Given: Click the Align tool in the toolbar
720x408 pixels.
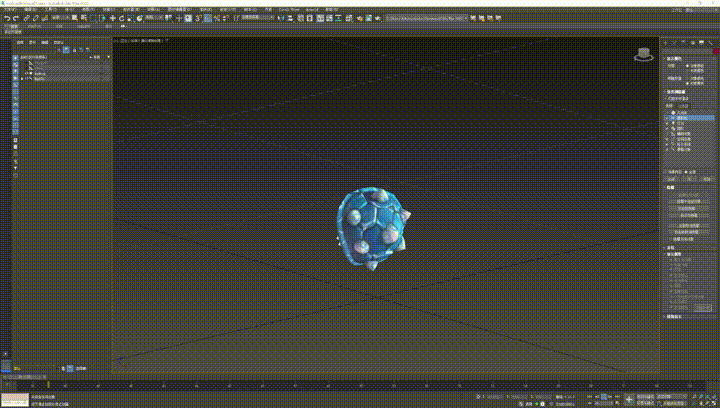Looking at the screenshot, I should (290, 18).
